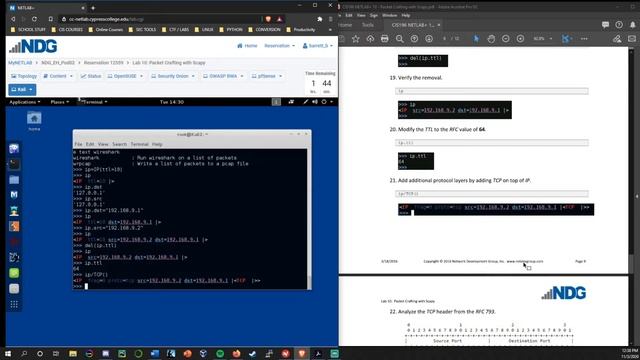The image size is (640, 360).
Task: Open Kali Applications menu
Action: (x=24, y=102)
